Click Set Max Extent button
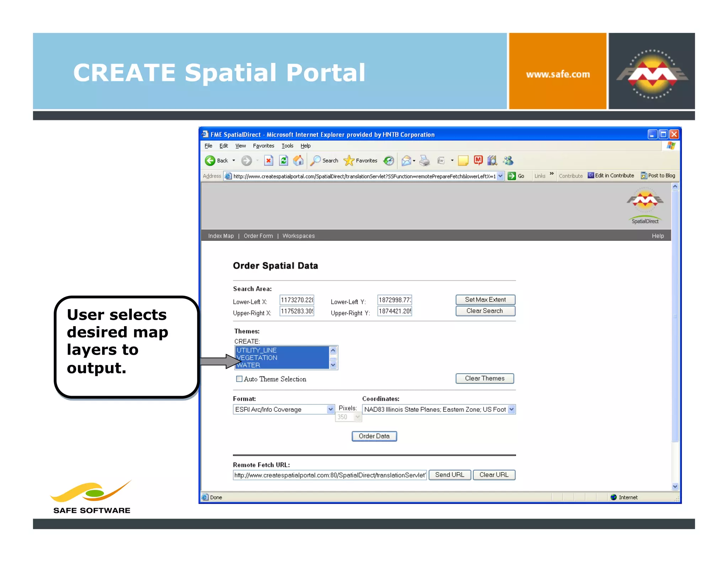 (485, 299)
